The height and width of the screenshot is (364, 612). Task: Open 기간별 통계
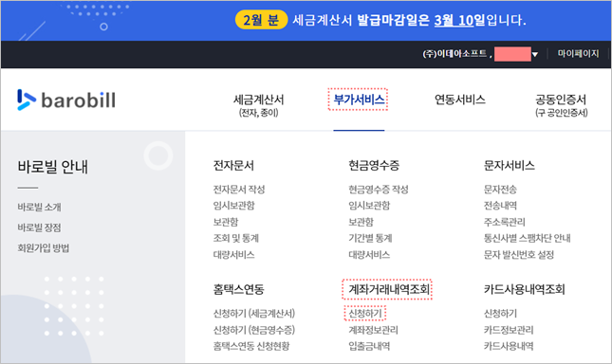(370, 238)
